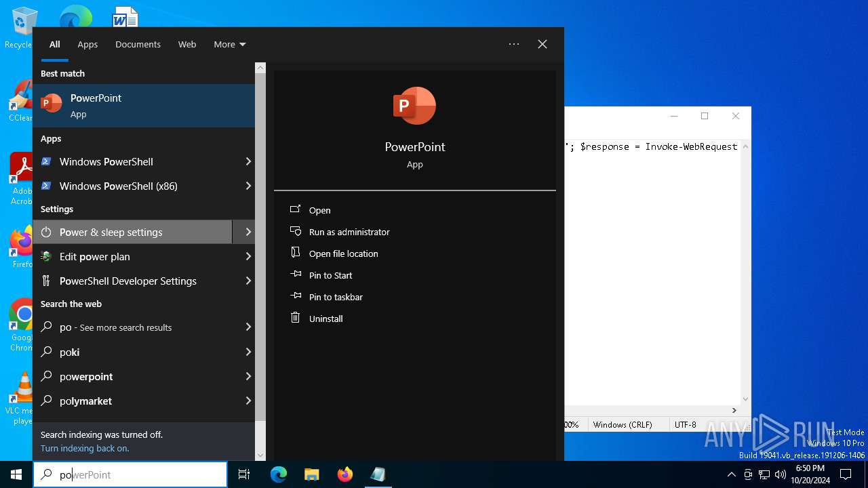868x488 pixels.
Task: Launch Microsoft Edge from the taskbar
Action: 279,474
